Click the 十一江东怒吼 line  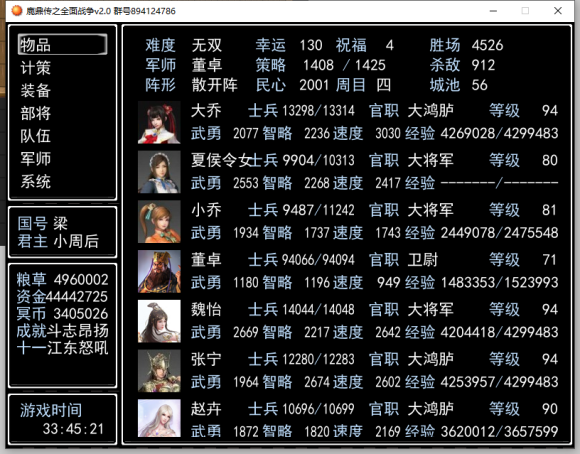pyautogui.click(x=63, y=348)
